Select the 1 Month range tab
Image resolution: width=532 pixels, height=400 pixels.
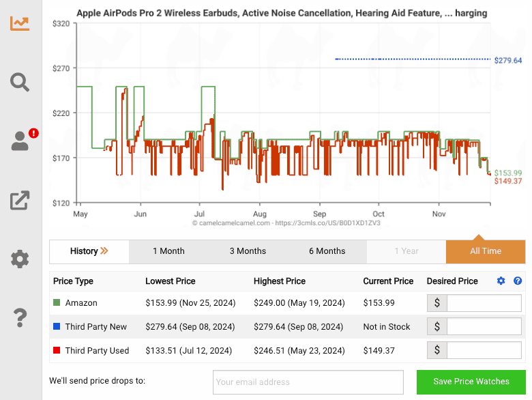[x=168, y=251]
